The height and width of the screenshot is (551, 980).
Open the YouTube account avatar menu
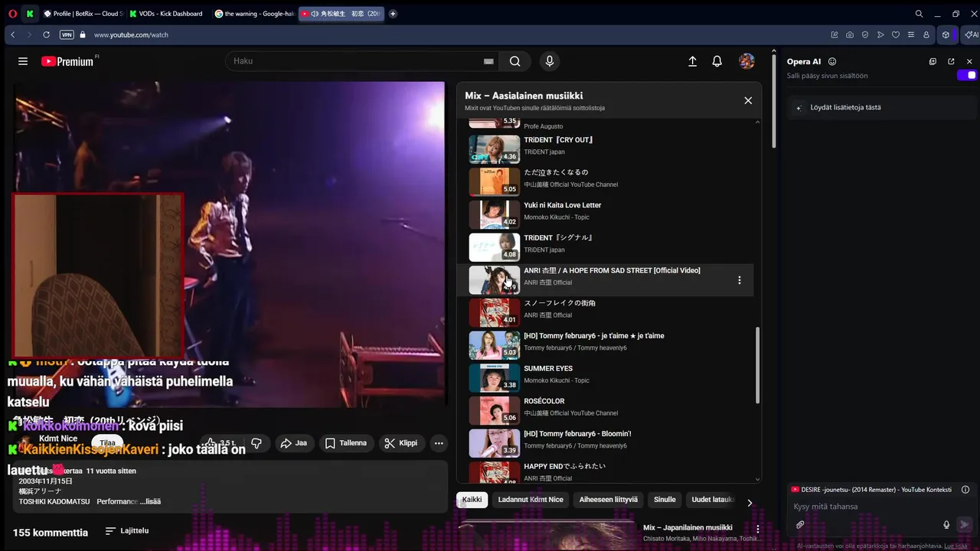tap(746, 61)
